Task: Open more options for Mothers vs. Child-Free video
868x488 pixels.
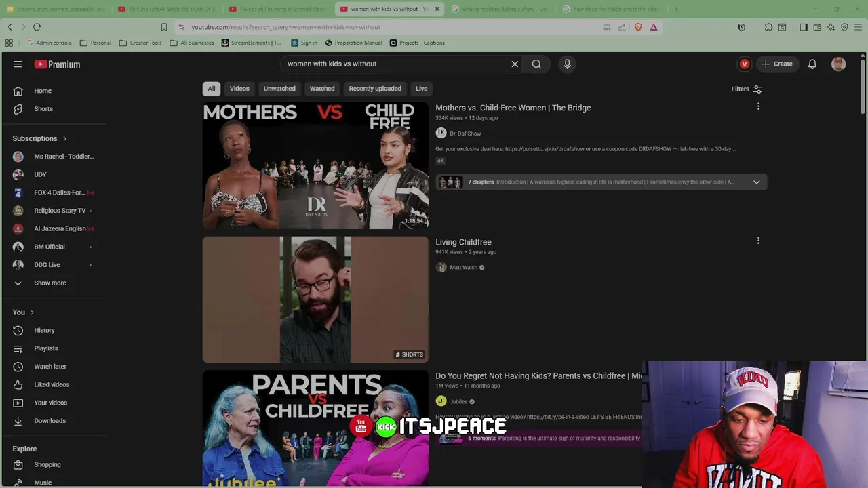Action: 758,106
